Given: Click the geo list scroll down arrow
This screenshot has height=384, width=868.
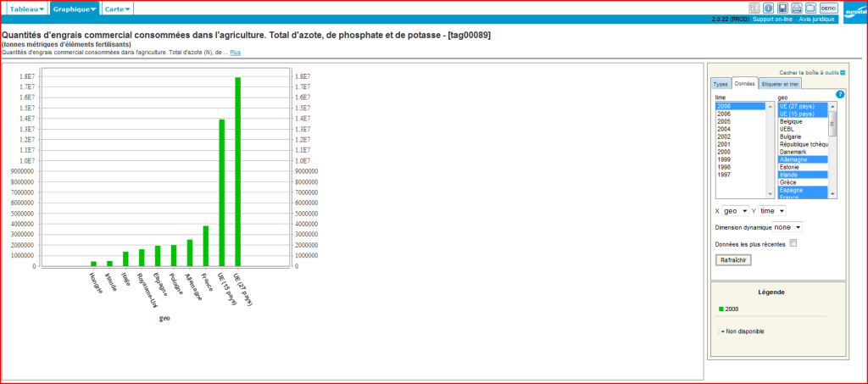Looking at the screenshot, I should click(832, 194).
